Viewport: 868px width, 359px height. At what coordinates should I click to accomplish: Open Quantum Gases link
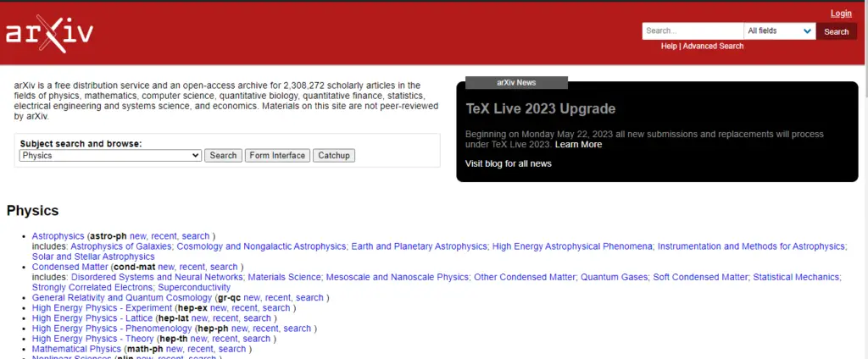(x=615, y=277)
